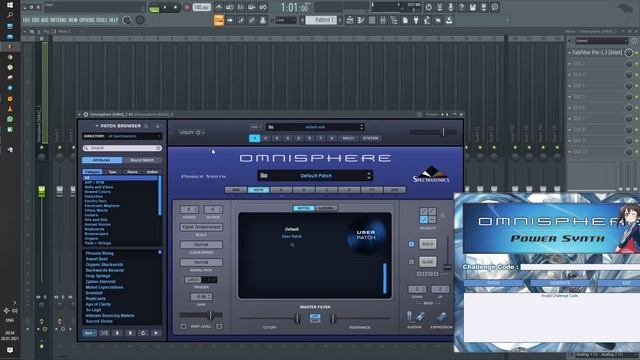640x360 pixels.
Task: Click the MULTI button
Action: (x=348, y=138)
